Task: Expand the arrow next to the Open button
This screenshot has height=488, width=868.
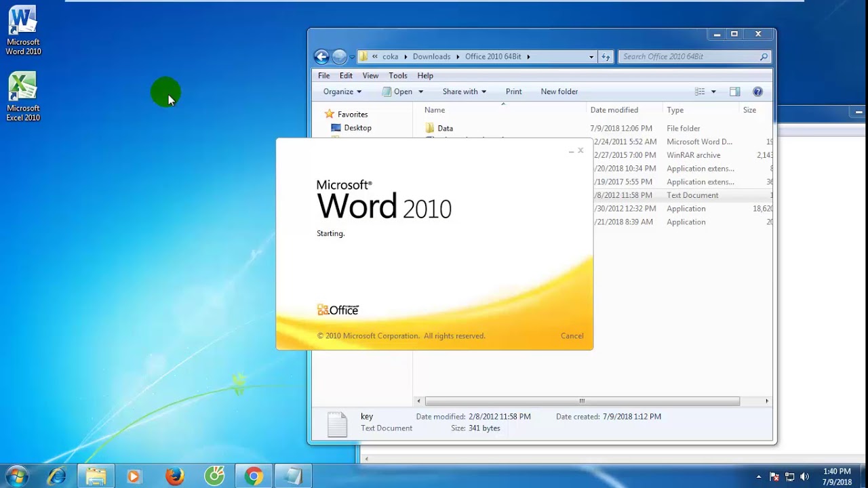Action: 420,91
